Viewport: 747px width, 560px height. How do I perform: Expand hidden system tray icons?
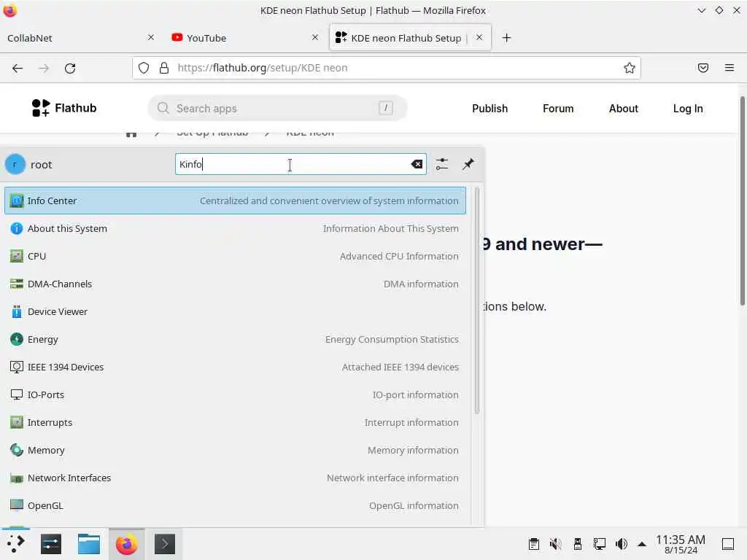pos(642,544)
